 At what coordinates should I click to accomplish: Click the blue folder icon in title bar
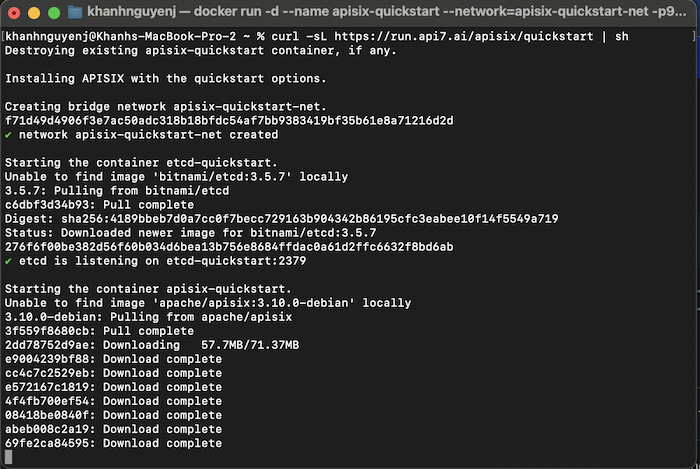[x=75, y=12]
